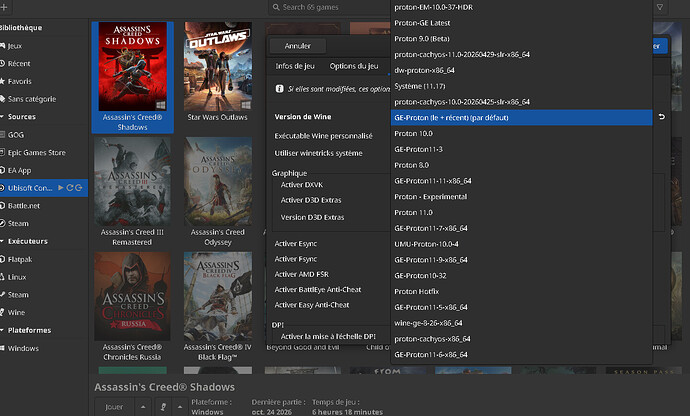Screen dimensions: 690x416
Task: Select Battle.net source
Action: pos(24,206)
